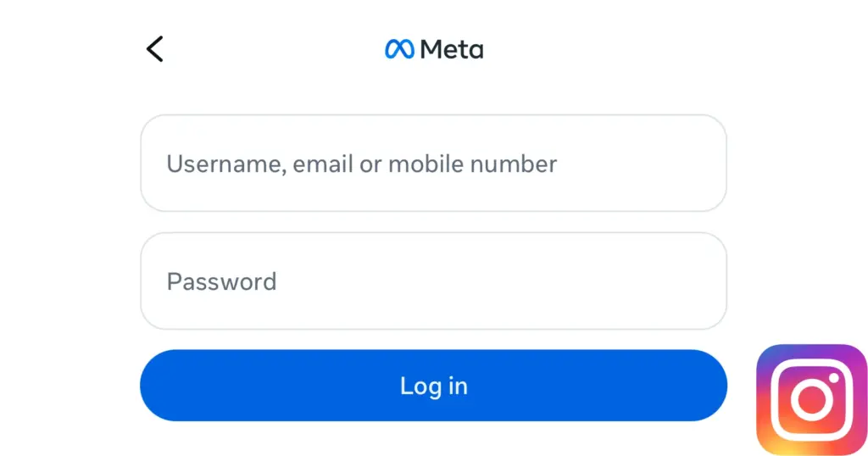Image resolution: width=868 pixels, height=456 pixels.
Task: Focus the Password input field
Action: click(433, 281)
